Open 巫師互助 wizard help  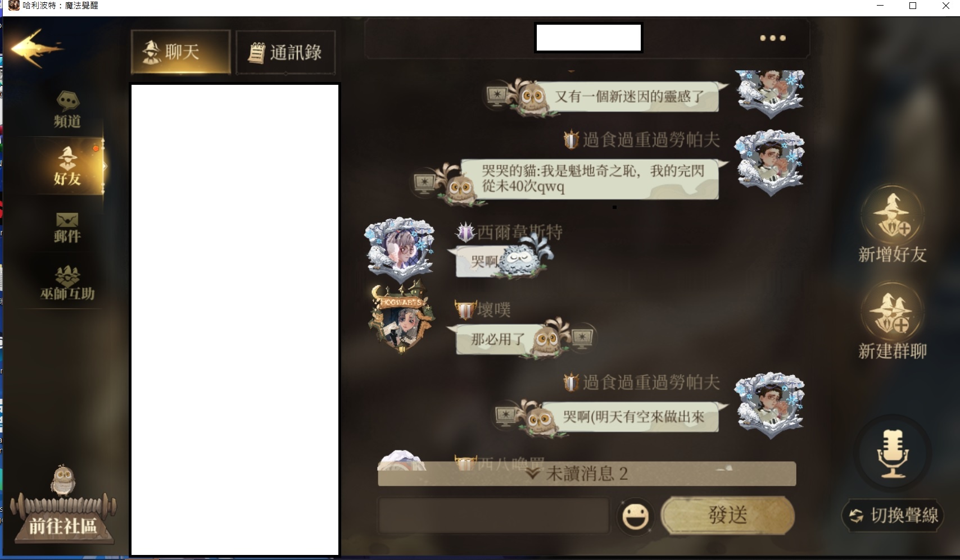coord(67,283)
